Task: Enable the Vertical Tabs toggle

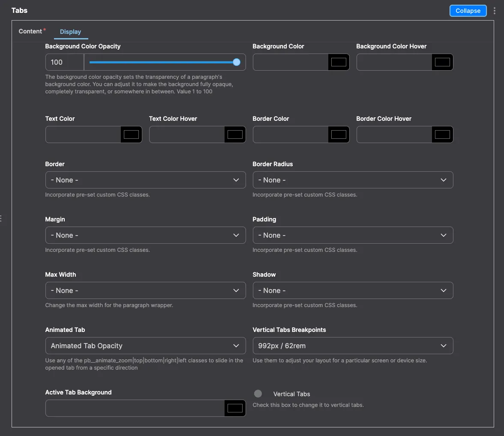Action: coord(258,394)
